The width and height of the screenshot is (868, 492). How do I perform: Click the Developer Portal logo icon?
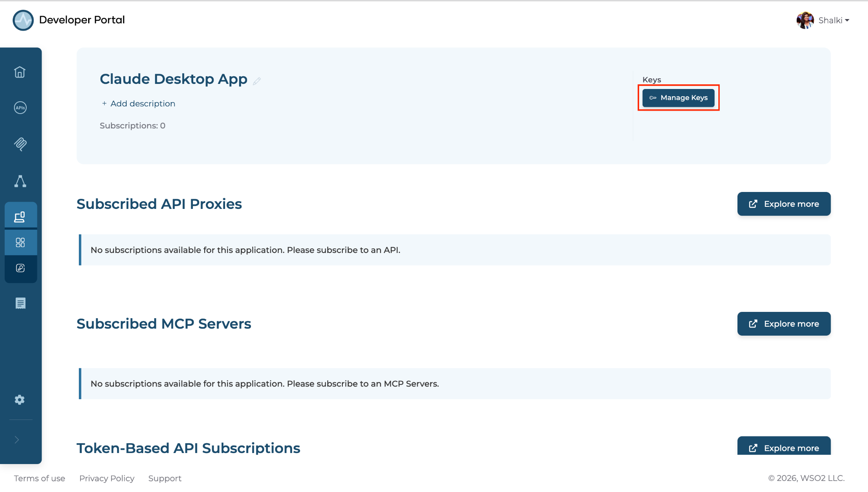tap(23, 20)
